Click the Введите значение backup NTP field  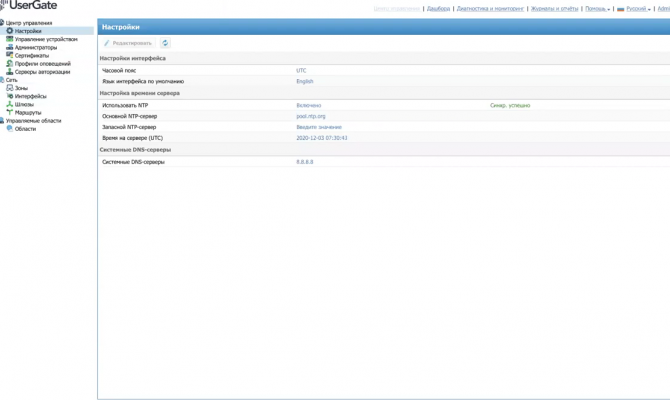pos(319,127)
